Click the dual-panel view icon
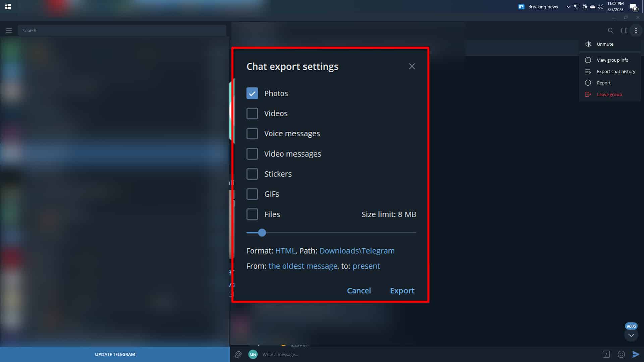The height and width of the screenshot is (362, 644). click(x=624, y=31)
